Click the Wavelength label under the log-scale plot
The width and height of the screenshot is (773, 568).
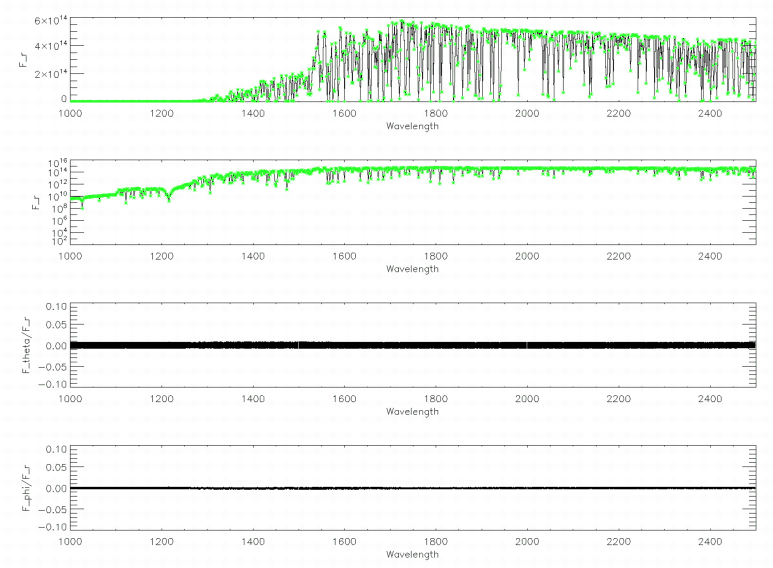tap(411, 269)
